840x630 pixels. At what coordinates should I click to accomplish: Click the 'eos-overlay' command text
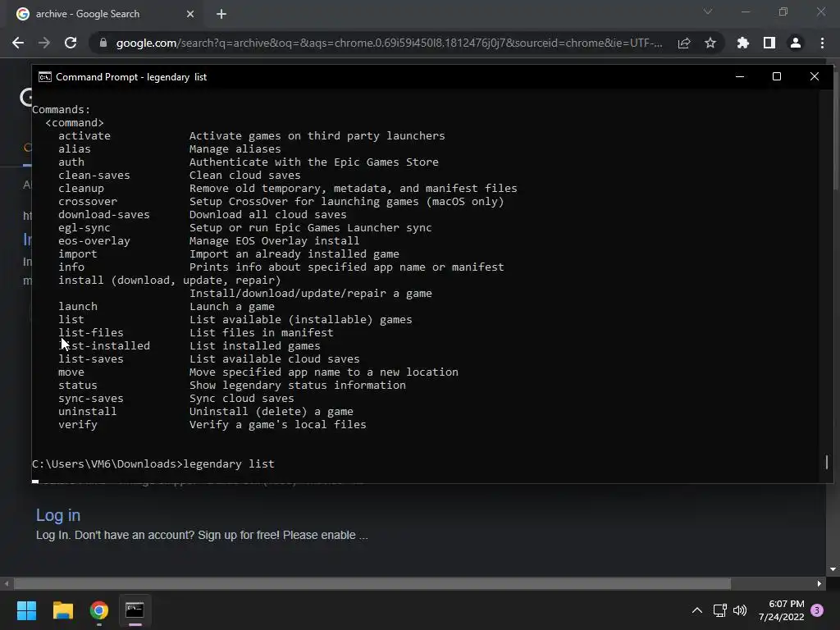(x=94, y=240)
